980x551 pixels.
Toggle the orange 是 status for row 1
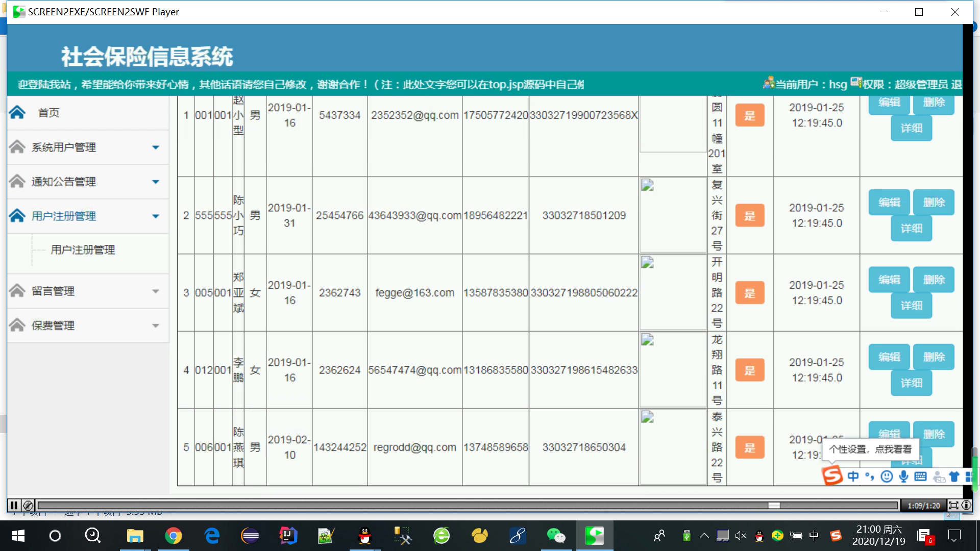749,115
